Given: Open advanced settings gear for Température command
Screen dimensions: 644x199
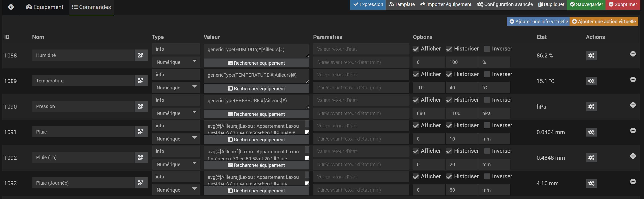Looking at the screenshot, I should [591, 81].
